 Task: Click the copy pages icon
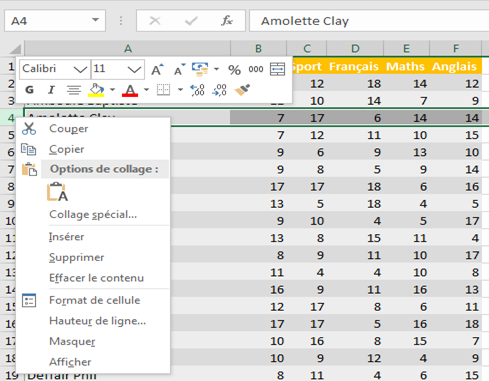point(29,149)
